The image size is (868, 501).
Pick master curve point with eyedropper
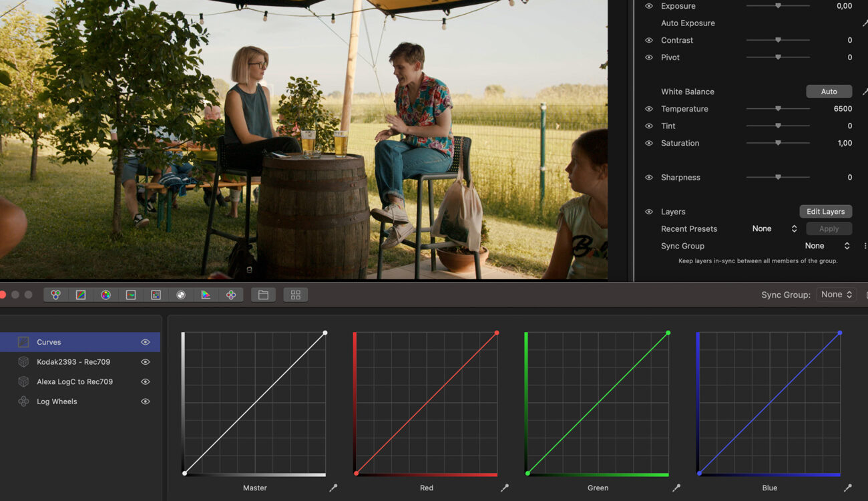[x=333, y=488]
